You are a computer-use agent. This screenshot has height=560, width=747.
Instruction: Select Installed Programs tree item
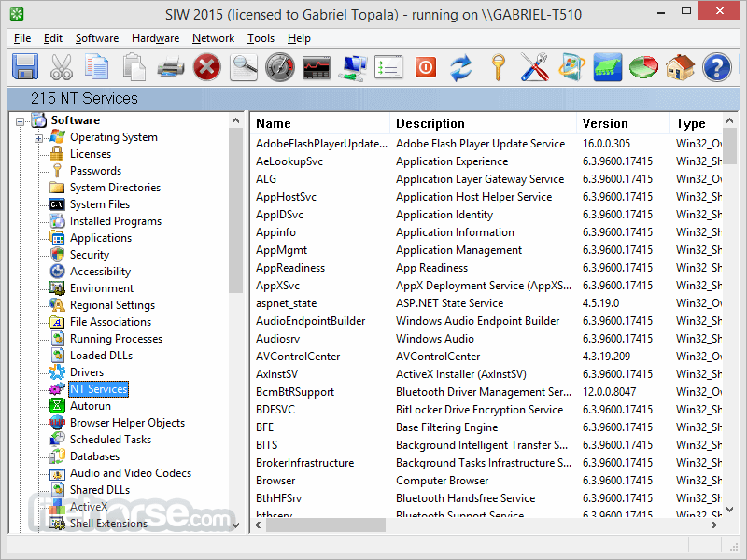115,221
